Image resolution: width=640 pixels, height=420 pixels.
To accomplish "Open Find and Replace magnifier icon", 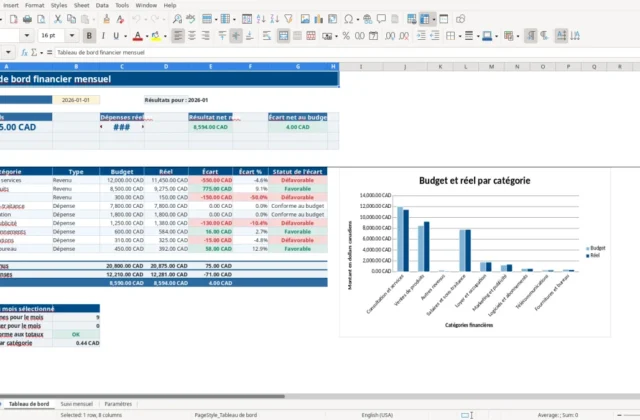I will 177,19.
